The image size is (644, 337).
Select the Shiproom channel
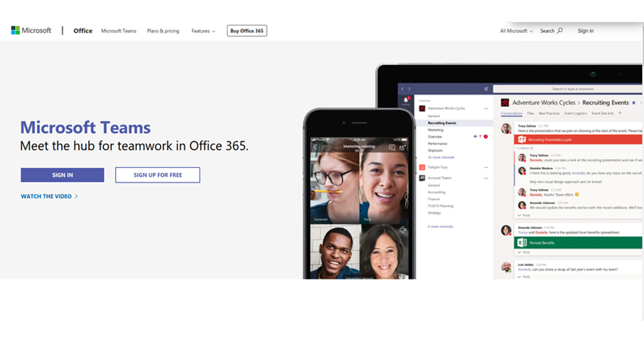pyautogui.click(x=435, y=150)
